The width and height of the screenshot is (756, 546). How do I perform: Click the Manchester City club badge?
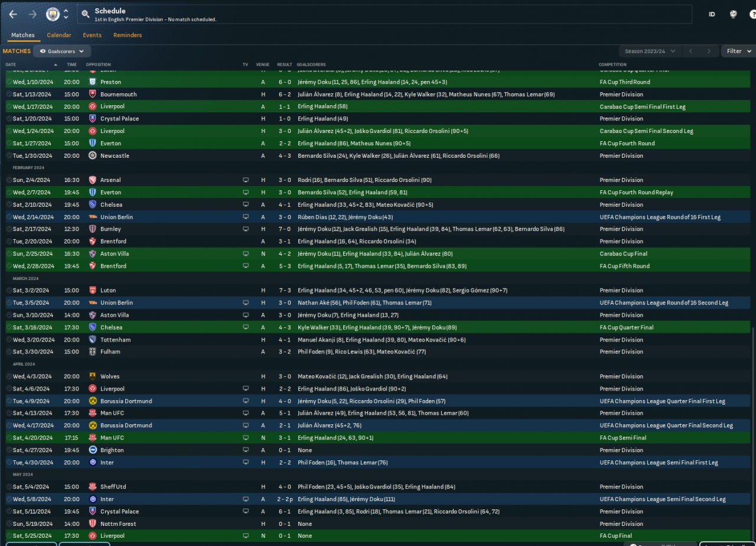point(53,14)
